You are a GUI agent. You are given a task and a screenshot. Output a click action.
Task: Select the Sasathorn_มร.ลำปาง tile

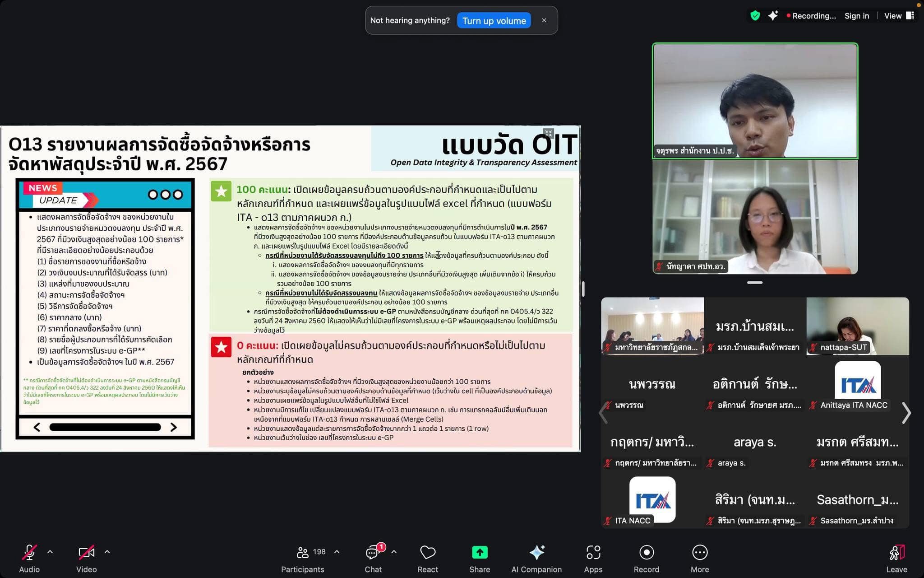pos(858,499)
